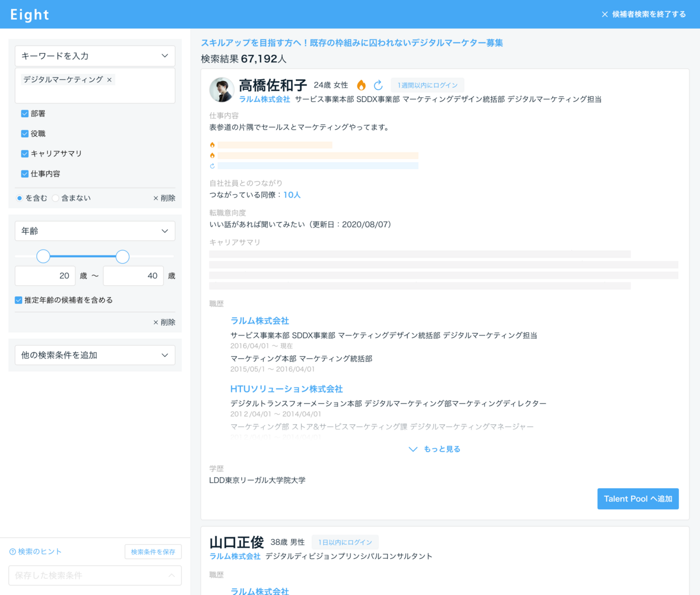Click the flame icon beside 高橋佐和子's name
Viewport: 700px width, 595px height.
click(361, 85)
